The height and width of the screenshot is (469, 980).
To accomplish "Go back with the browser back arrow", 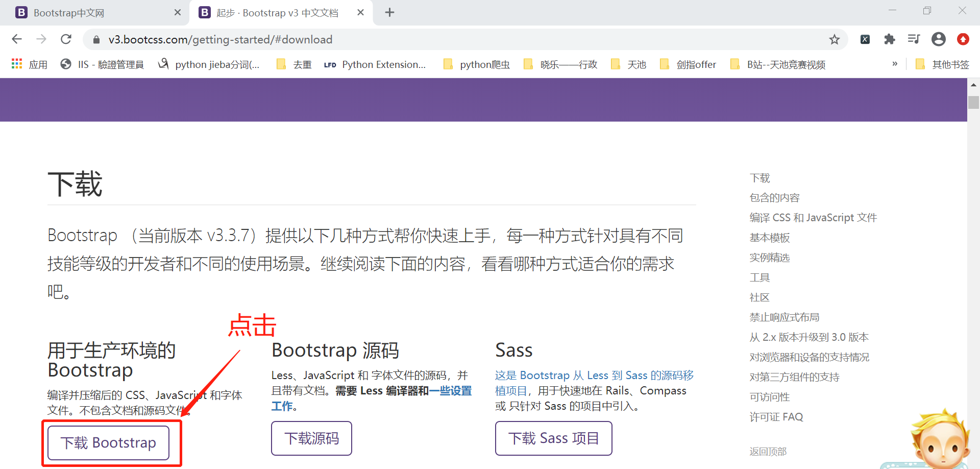I will [17, 39].
